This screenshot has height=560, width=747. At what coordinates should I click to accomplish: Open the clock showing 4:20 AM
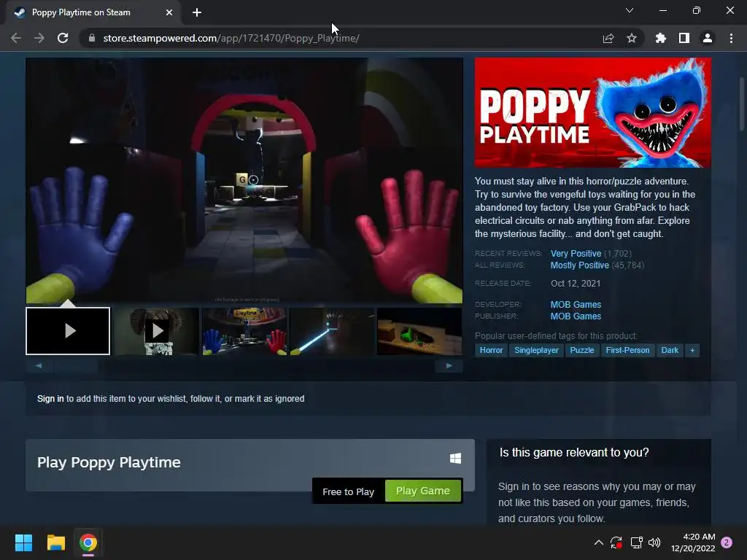(x=693, y=542)
